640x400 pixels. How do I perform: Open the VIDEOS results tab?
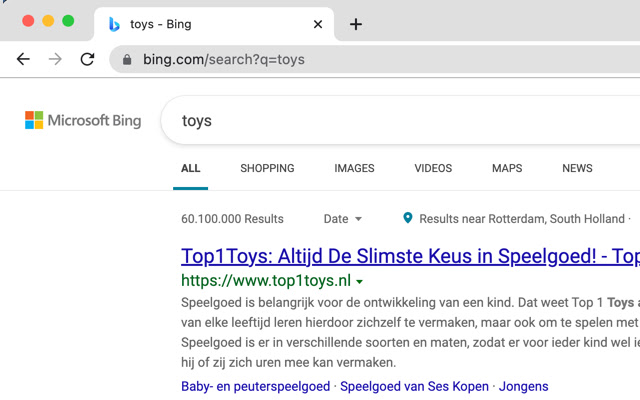point(433,168)
